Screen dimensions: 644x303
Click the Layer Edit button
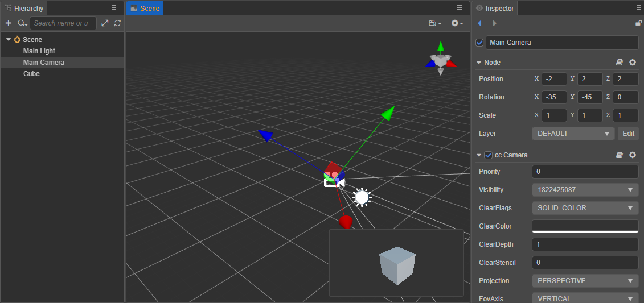click(x=628, y=133)
